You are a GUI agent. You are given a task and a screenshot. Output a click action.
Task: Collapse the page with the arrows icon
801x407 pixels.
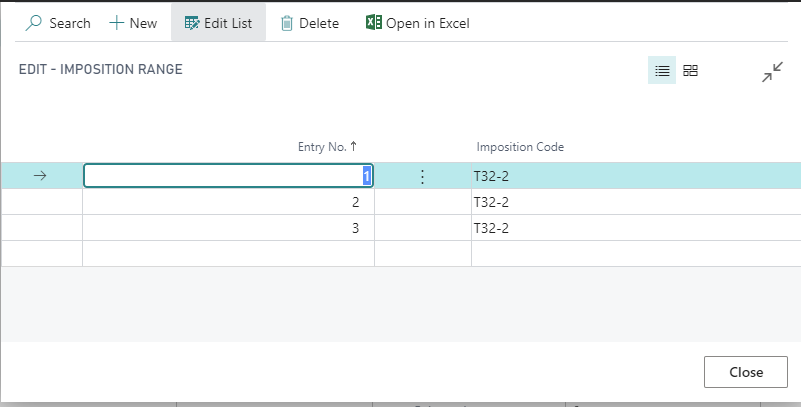click(x=772, y=72)
